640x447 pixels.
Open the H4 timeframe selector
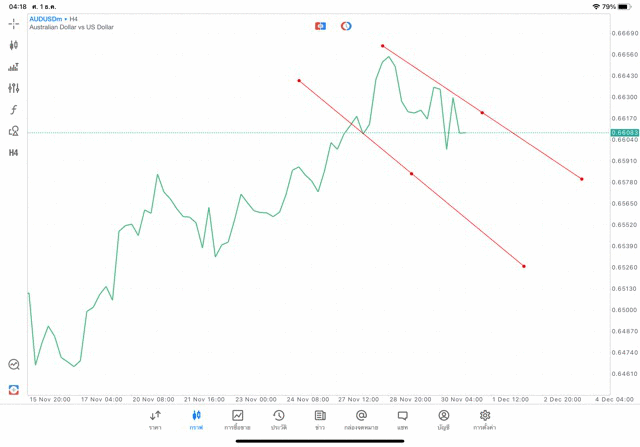click(x=14, y=153)
